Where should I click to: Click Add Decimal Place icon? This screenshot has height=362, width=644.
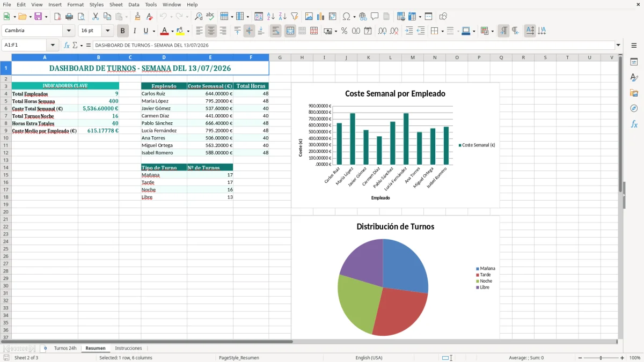(383, 31)
